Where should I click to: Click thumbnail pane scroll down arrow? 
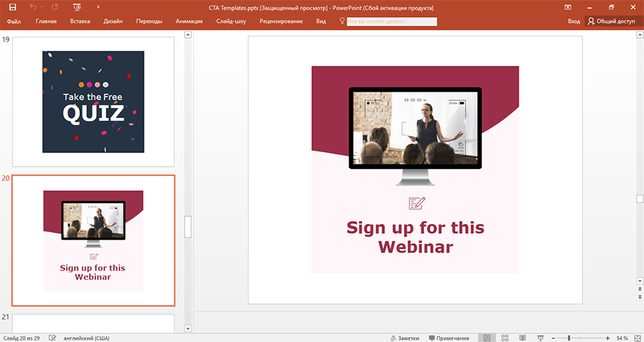(x=188, y=328)
